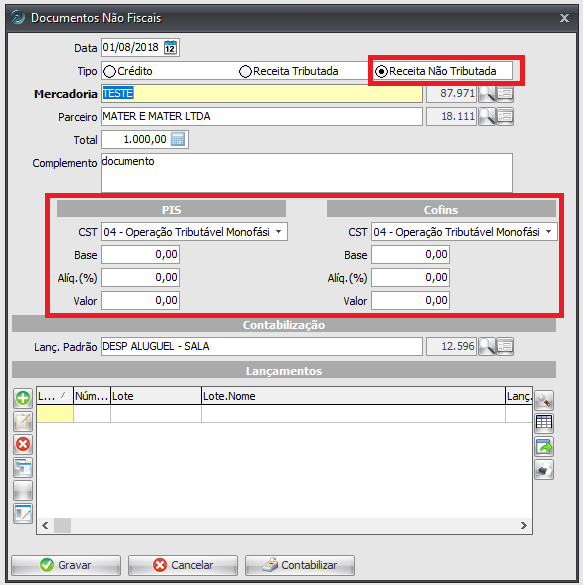583x585 pixels.
Task: Open the Parceiro record details icon
Action: 505,116
